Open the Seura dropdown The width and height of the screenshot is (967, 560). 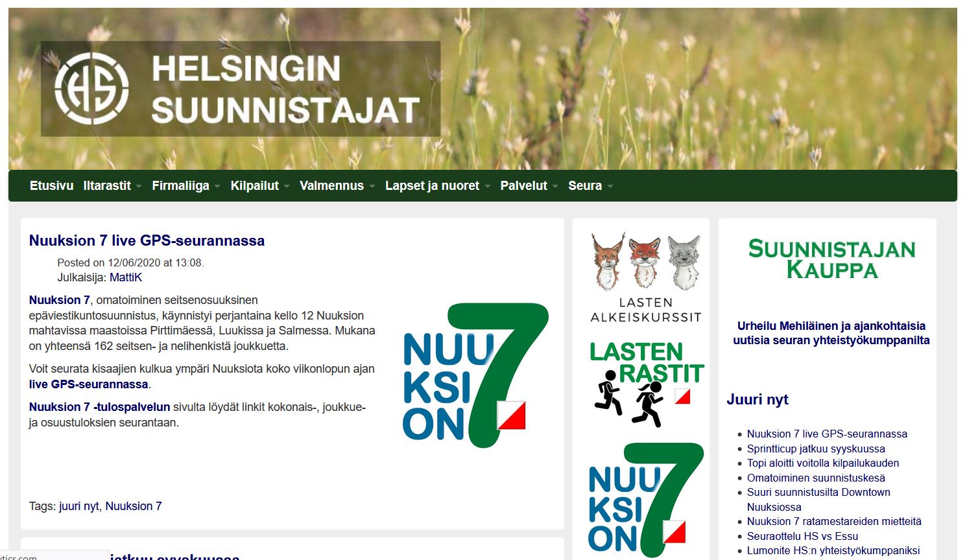[586, 185]
